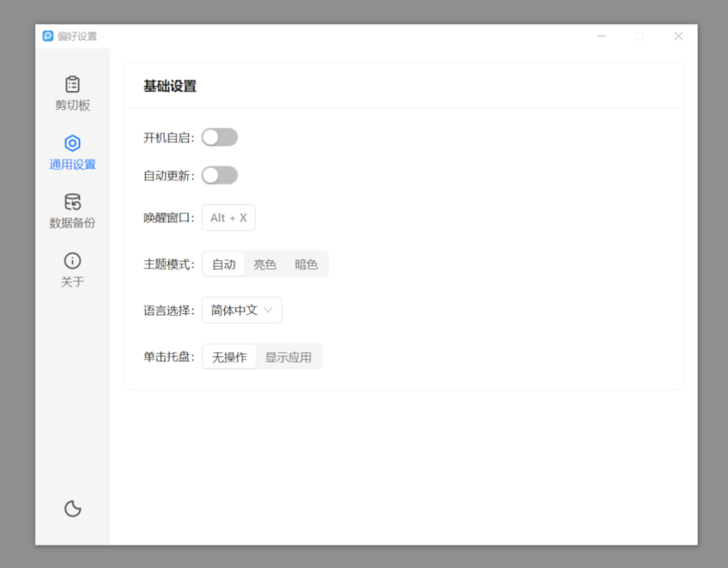The height and width of the screenshot is (568, 728).
Task: Open the 语言选择 language dropdown
Action: 241,310
